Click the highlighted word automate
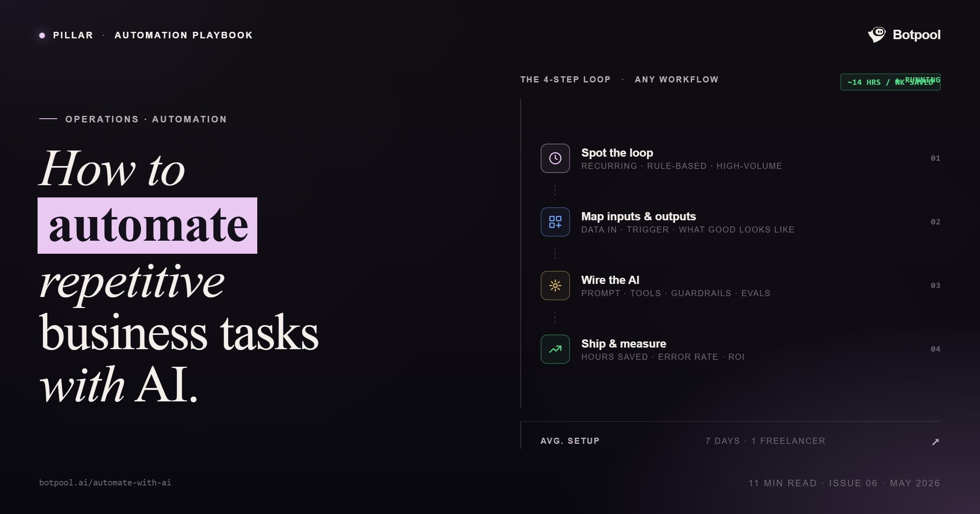Image resolution: width=980 pixels, height=514 pixels. [147, 226]
